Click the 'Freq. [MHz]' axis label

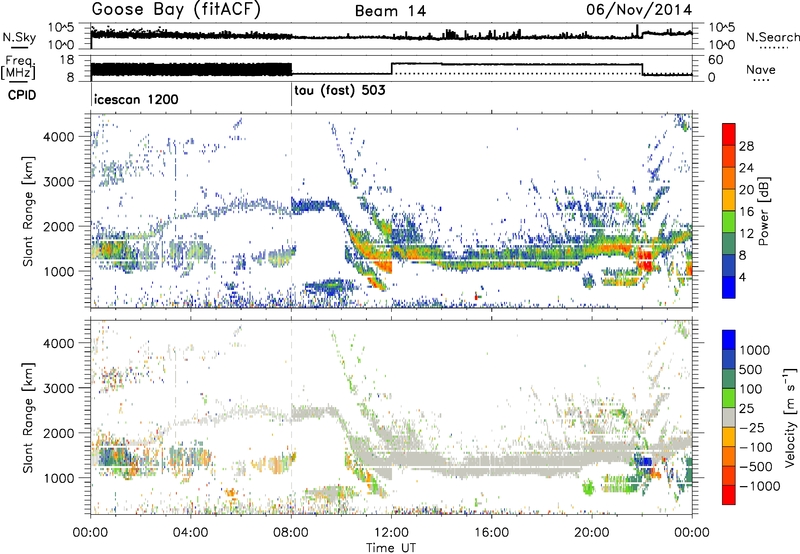(x=18, y=67)
